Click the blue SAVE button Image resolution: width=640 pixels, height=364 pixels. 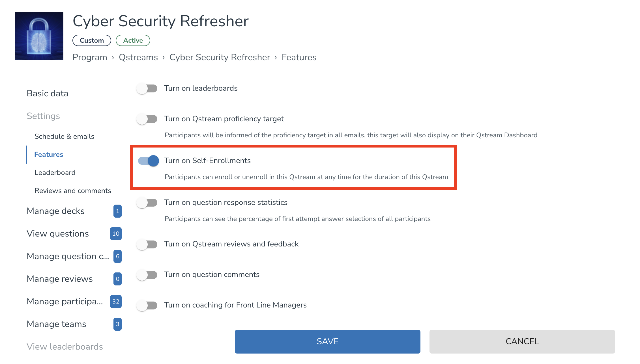coord(327,341)
